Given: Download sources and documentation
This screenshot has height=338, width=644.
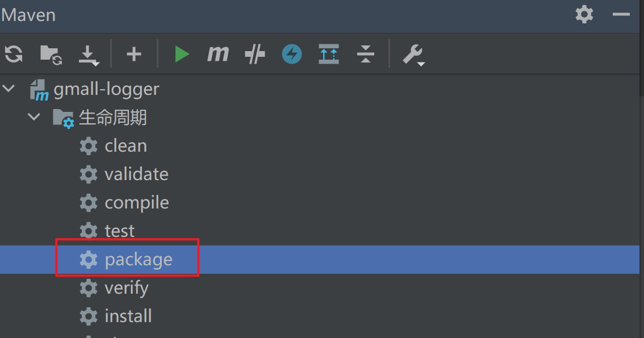Looking at the screenshot, I should click(x=89, y=54).
